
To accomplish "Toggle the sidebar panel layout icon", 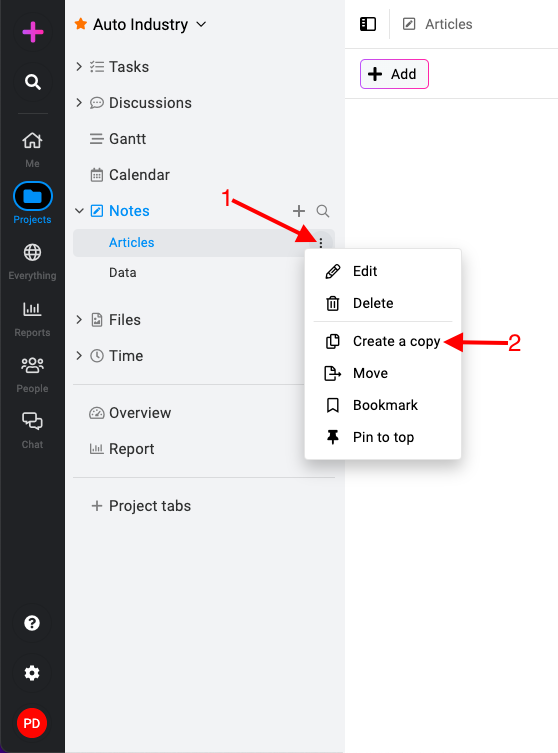I will pos(368,24).
